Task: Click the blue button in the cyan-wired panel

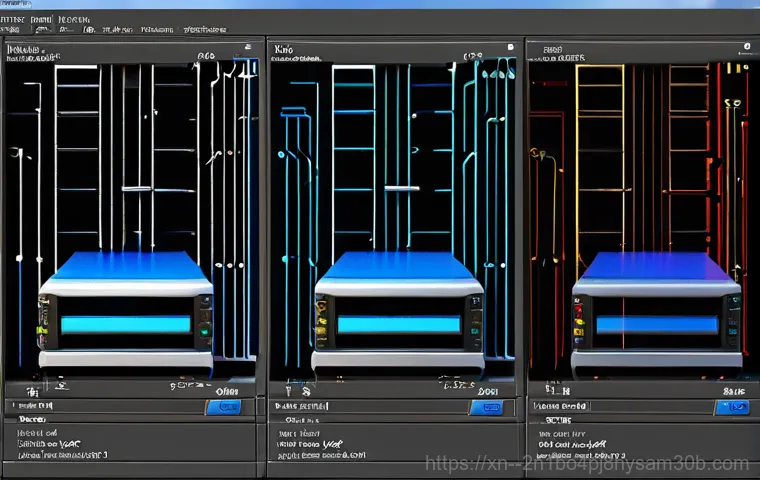Action: point(487,407)
